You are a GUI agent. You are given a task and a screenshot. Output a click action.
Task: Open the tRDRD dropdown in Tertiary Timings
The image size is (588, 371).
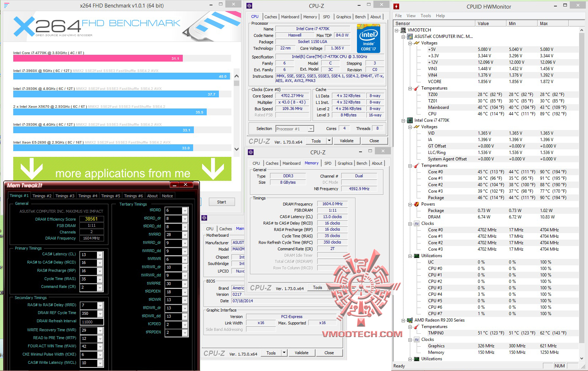185,211
